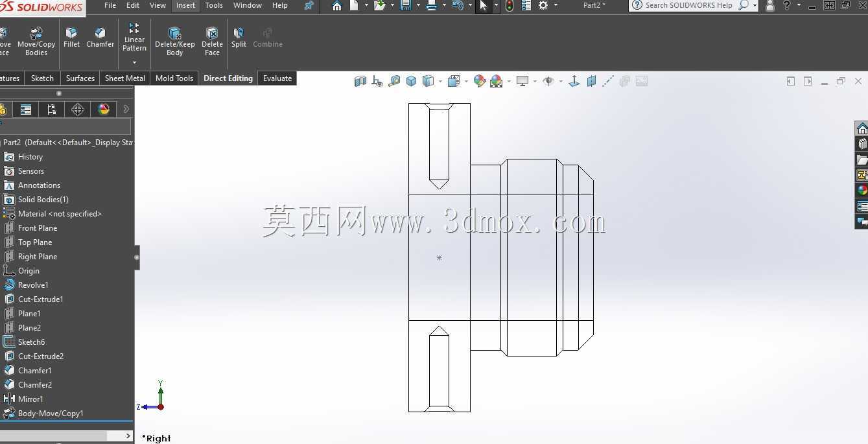868x444 pixels.
Task: Open the Display Style dropdown arrow
Action: click(x=440, y=82)
